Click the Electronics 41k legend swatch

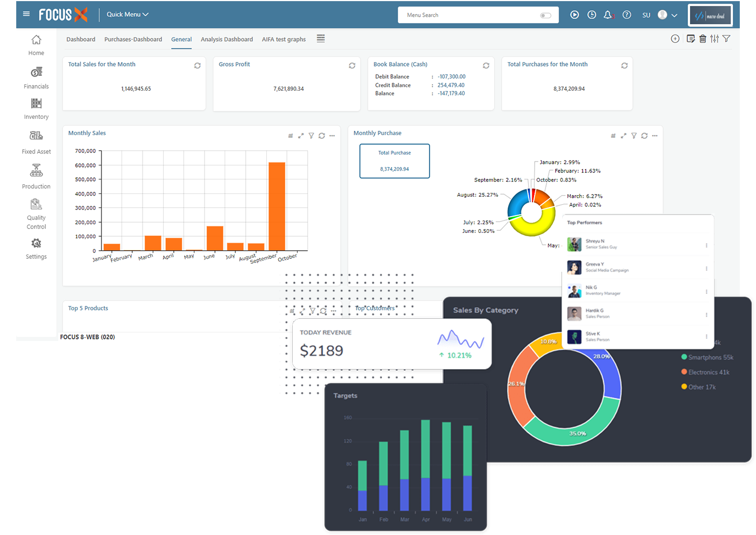click(x=684, y=372)
